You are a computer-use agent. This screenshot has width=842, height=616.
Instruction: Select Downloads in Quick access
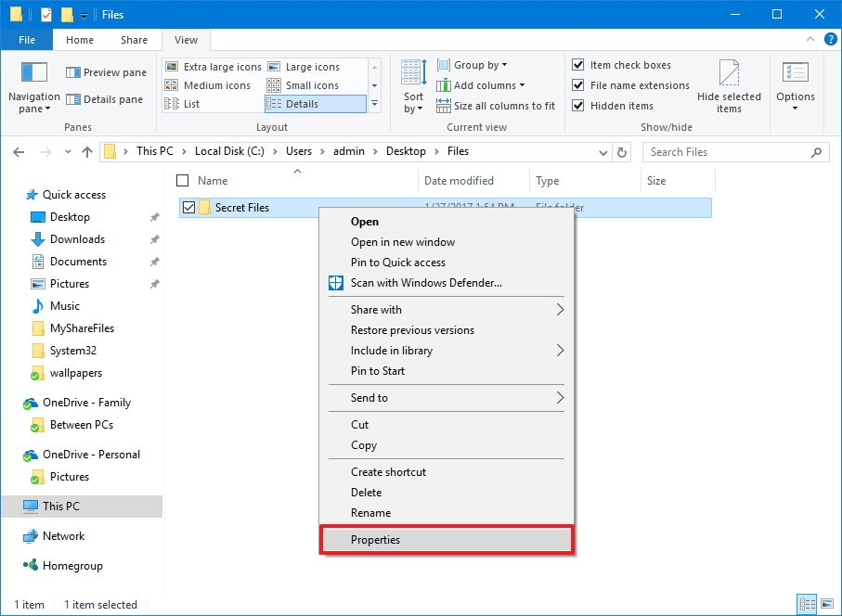click(77, 239)
